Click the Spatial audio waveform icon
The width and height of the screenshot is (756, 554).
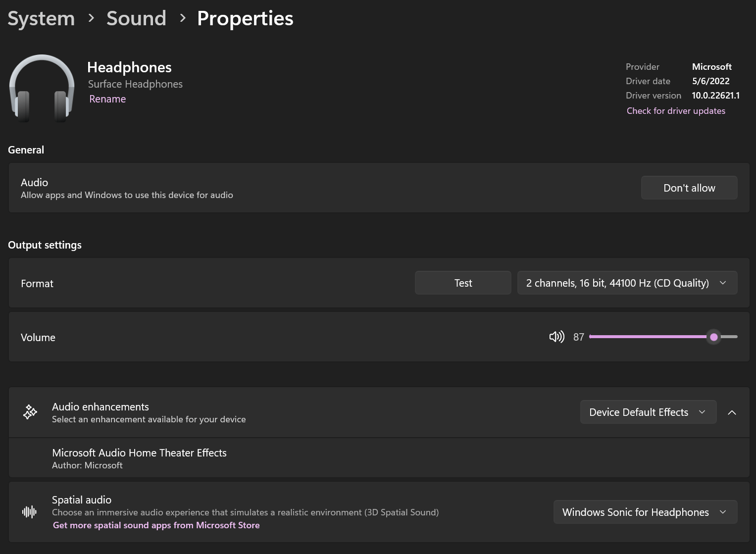[30, 512]
